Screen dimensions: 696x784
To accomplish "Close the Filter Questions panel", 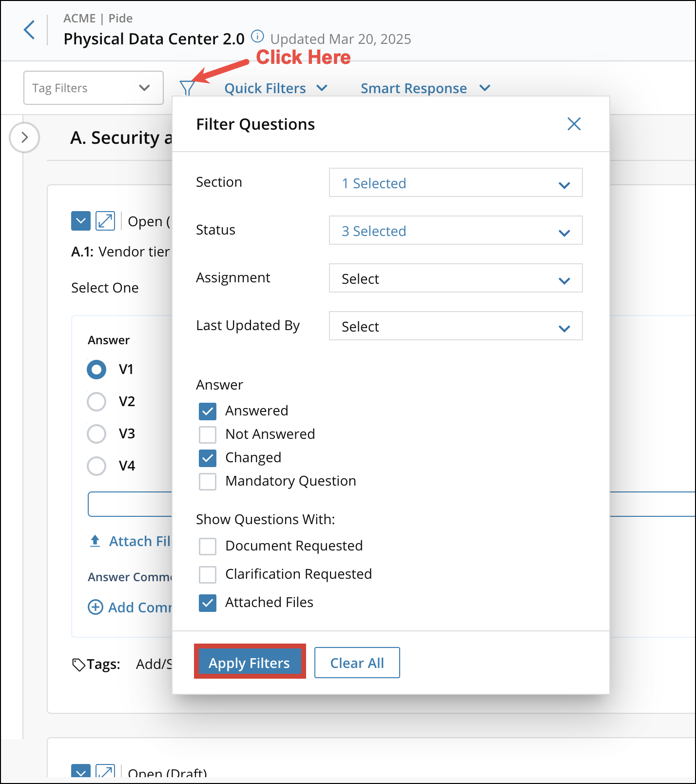I will click(574, 124).
